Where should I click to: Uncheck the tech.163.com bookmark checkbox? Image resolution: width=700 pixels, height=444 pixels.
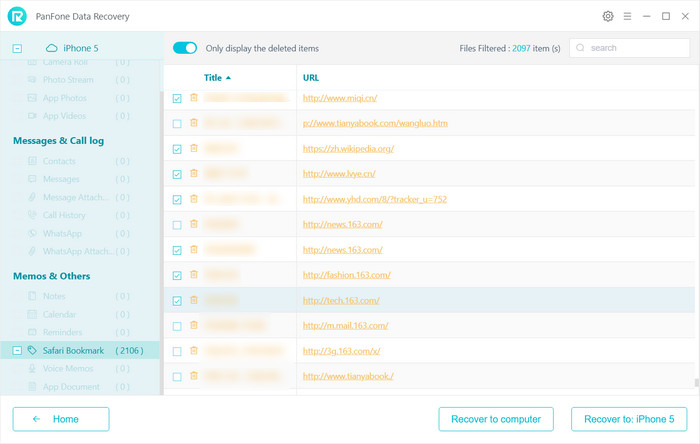177,301
